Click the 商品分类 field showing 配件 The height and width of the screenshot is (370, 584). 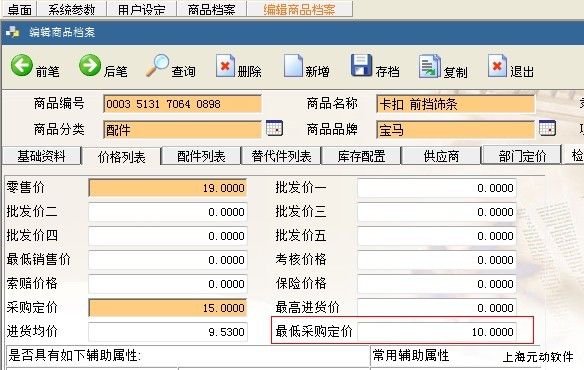pos(182,130)
